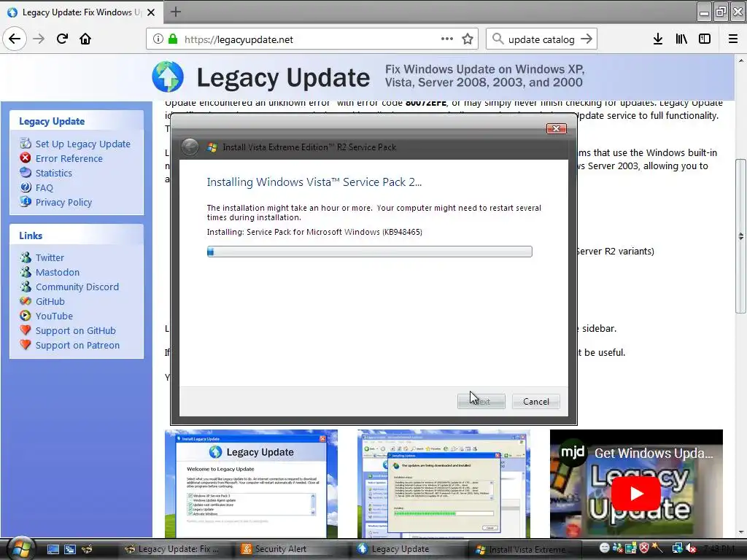The height and width of the screenshot is (560, 747).
Task: Click the network tray icon
Action: pos(677,548)
